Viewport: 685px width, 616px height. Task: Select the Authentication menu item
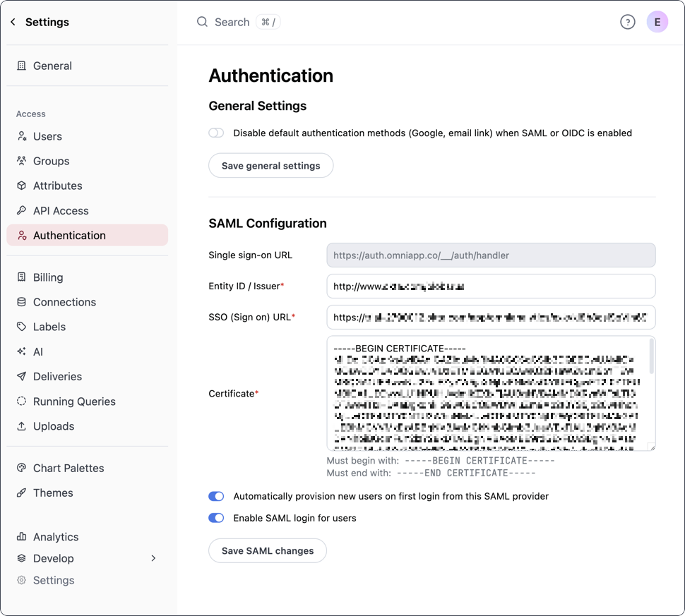click(x=69, y=234)
